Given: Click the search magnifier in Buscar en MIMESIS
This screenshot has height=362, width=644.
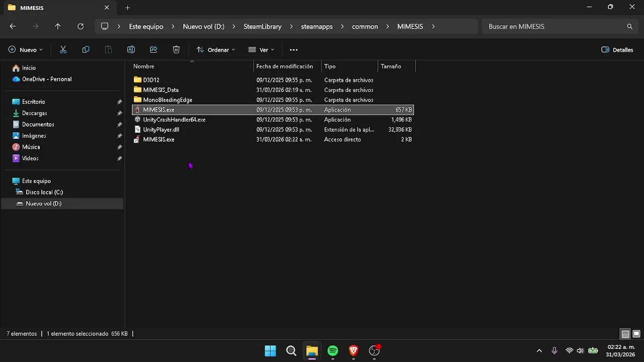Looking at the screenshot, I should 629,27.
